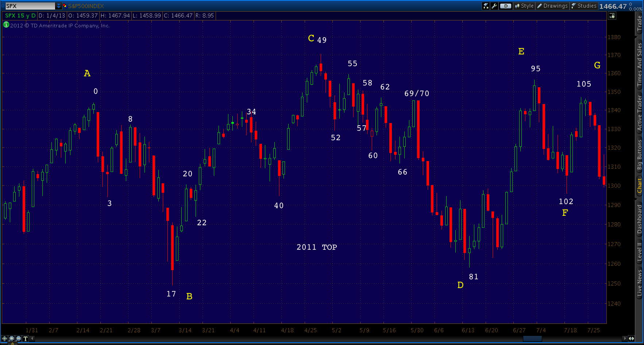Click the R: 8.95 range value

(205, 16)
